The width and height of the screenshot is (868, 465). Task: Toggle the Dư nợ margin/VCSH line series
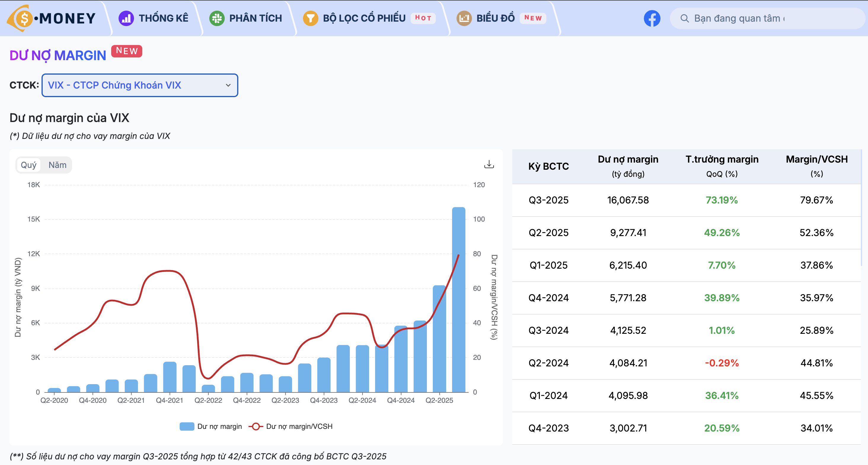point(299,426)
